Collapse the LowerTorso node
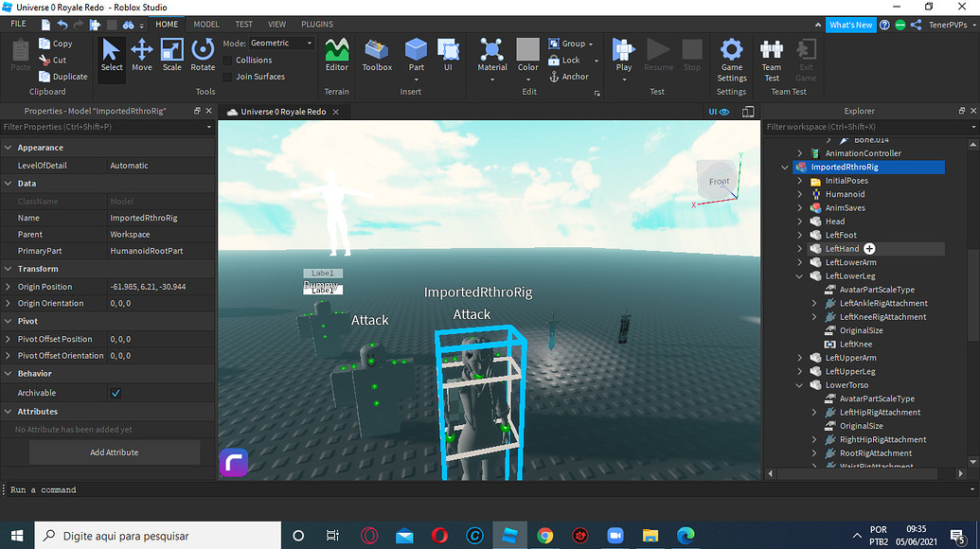Image resolution: width=980 pixels, height=549 pixels. pos(799,384)
